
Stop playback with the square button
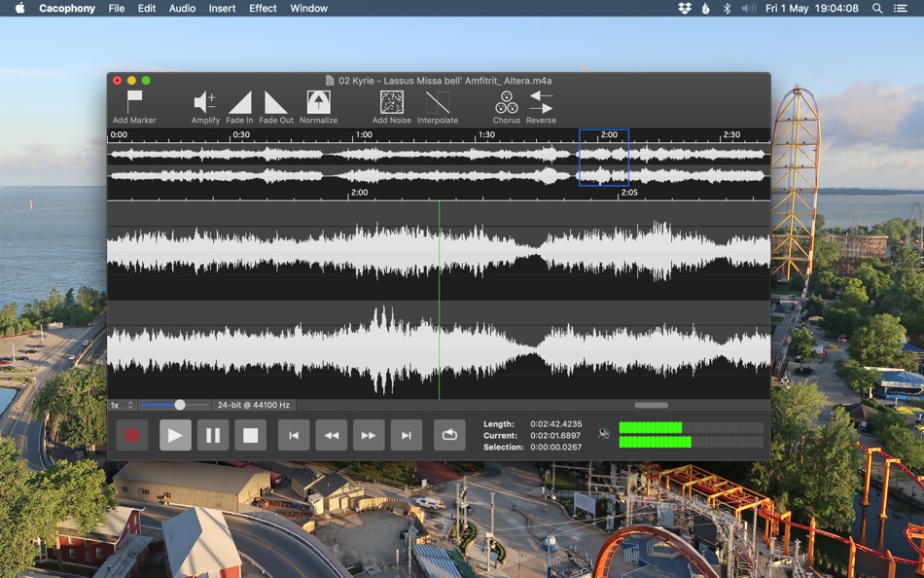pyautogui.click(x=250, y=435)
